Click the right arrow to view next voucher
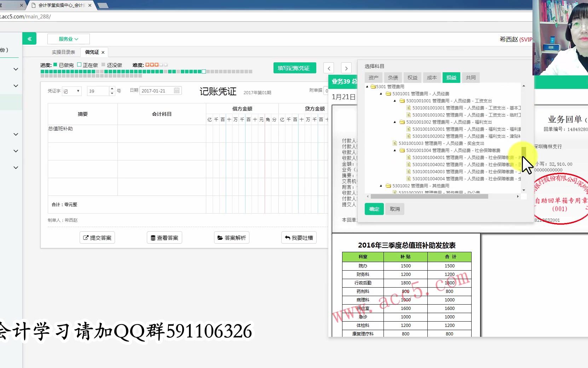Screen dimensions: 588x368 [x=346, y=68]
